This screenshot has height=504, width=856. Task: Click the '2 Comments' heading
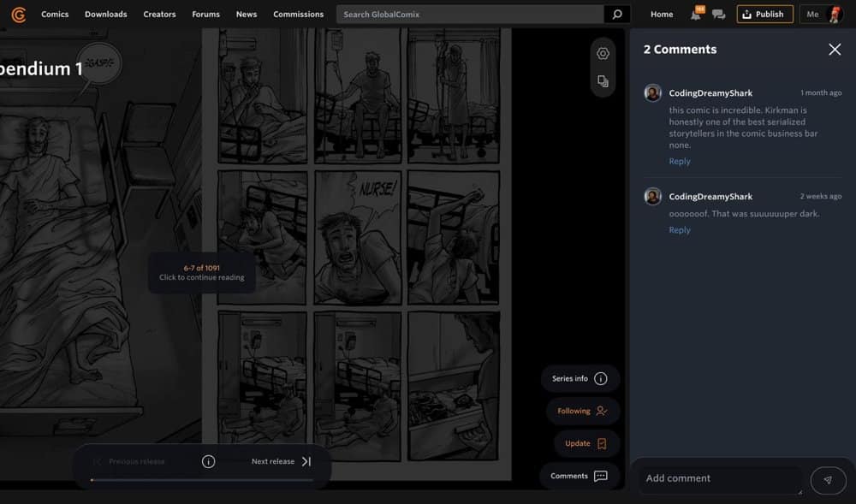[680, 50]
